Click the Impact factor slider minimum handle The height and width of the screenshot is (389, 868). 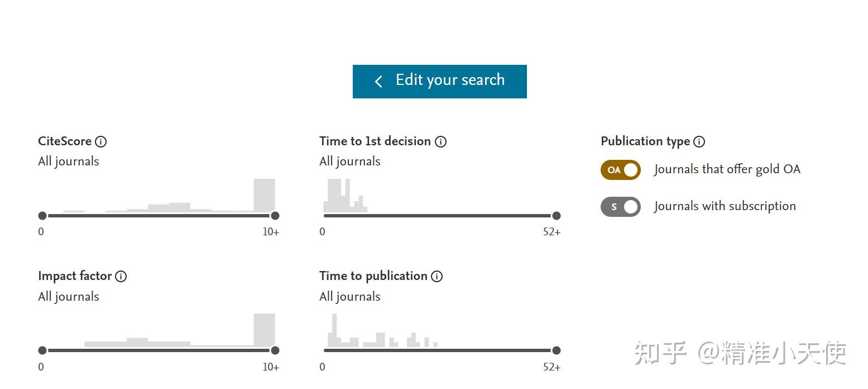click(42, 350)
